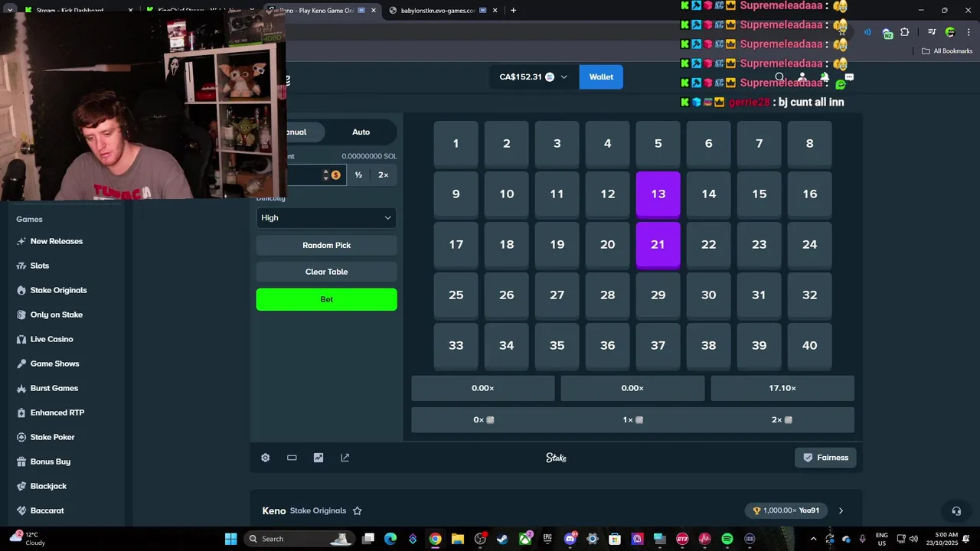980x551 pixels.
Task: Open Burst Games category
Action: click(x=47, y=388)
